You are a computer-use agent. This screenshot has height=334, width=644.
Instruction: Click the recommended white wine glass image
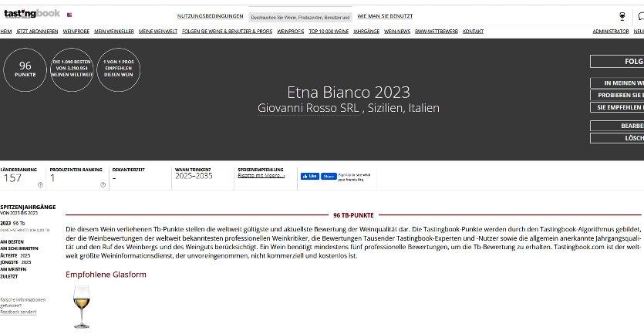pos(81,306)
